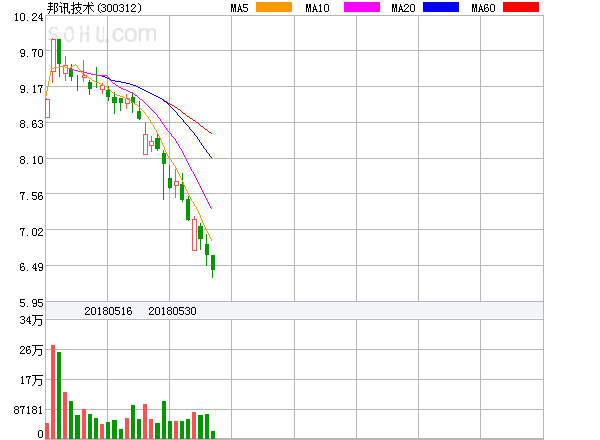Click the 8.10 price axis label

[x=31, y=160]
